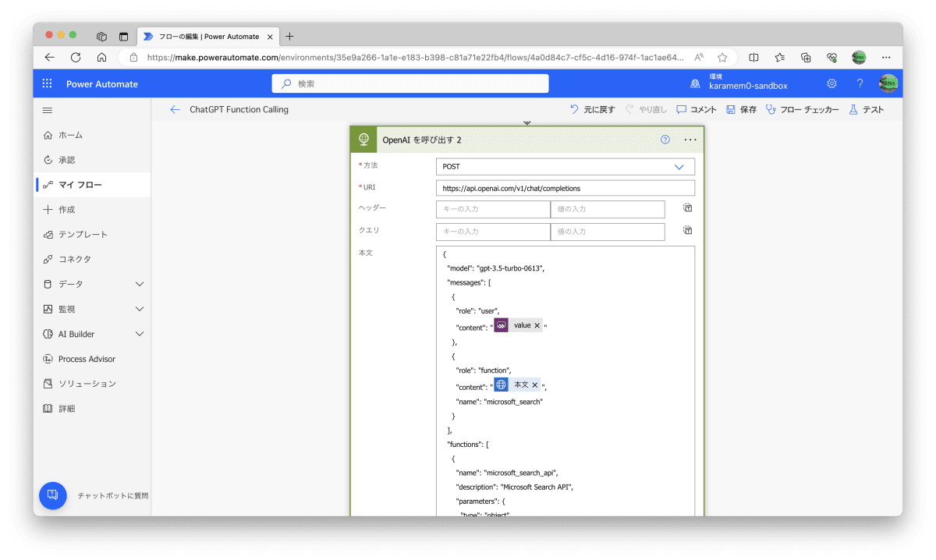Viewport: 936px width, 560px height.
Task: Click "model": "gpt-3.5-turbo-0613" line in body
Action: pyautogui.click(x=495, y=268)
